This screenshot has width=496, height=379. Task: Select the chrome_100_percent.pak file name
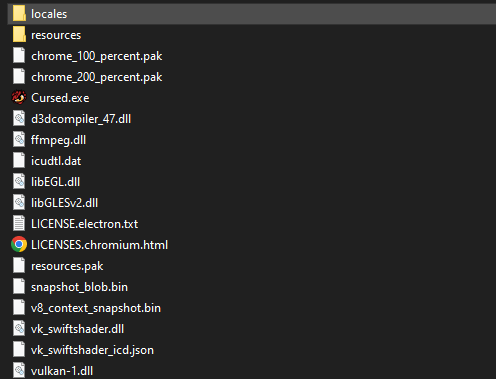point(97,56)
